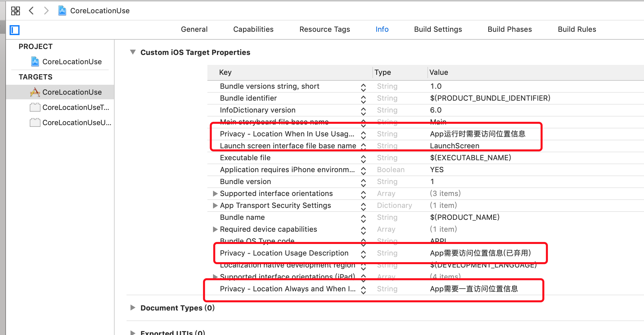The image size is (644, 335).
Task: Open key stepper for Privacy - Location When In Use
Action: [363, 135]
